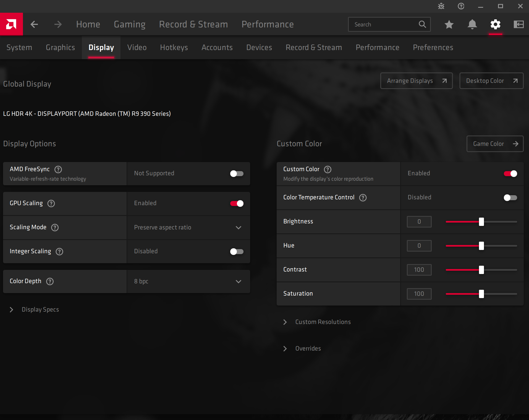This screenshot has height=420, width=529.
Task: Click the AMD logo icon
Action: pyautogui.click(x=11, y=24)
